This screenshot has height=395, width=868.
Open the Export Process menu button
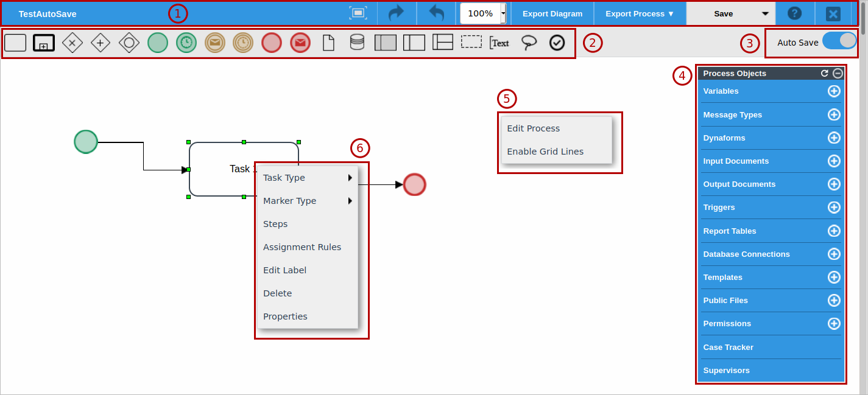pos(640,13)
